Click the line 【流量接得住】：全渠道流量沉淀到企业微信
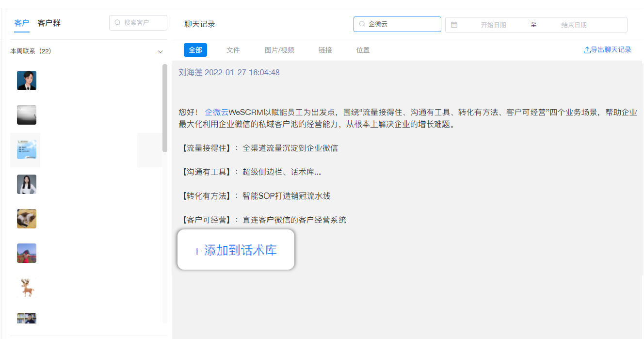Image resolution: width=644 pixels, height=339 pixels. [x=260, y=148]
